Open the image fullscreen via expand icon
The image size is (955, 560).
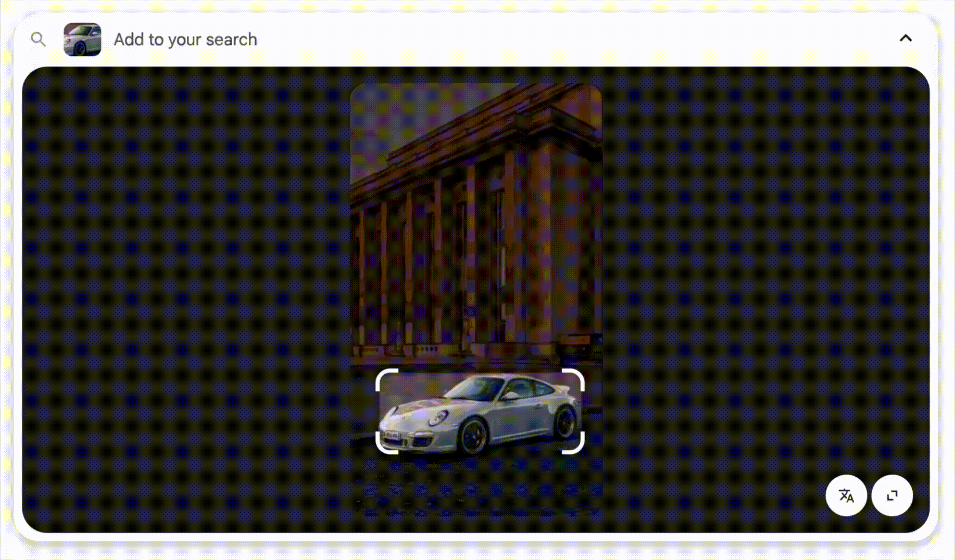(893, 495)
